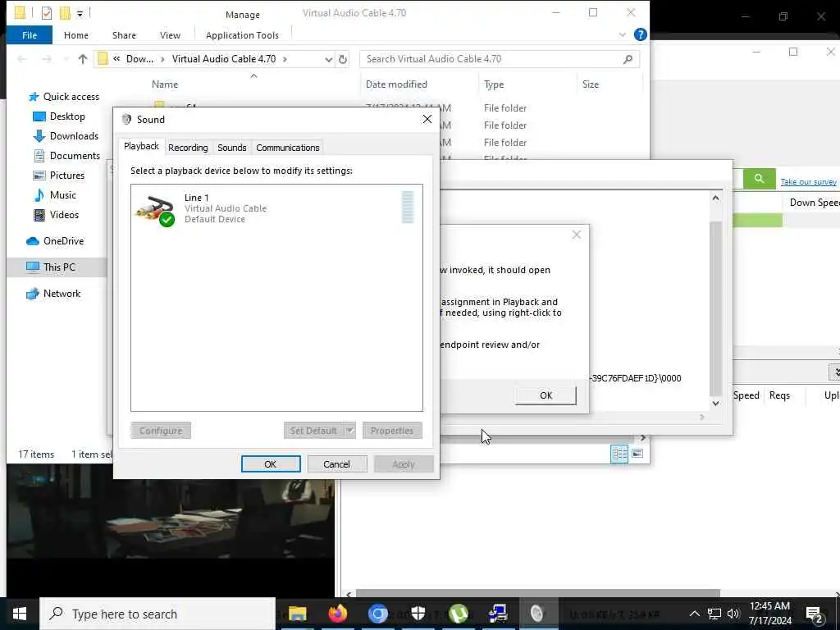Open the notification center icon

click(x=815, y=614)
